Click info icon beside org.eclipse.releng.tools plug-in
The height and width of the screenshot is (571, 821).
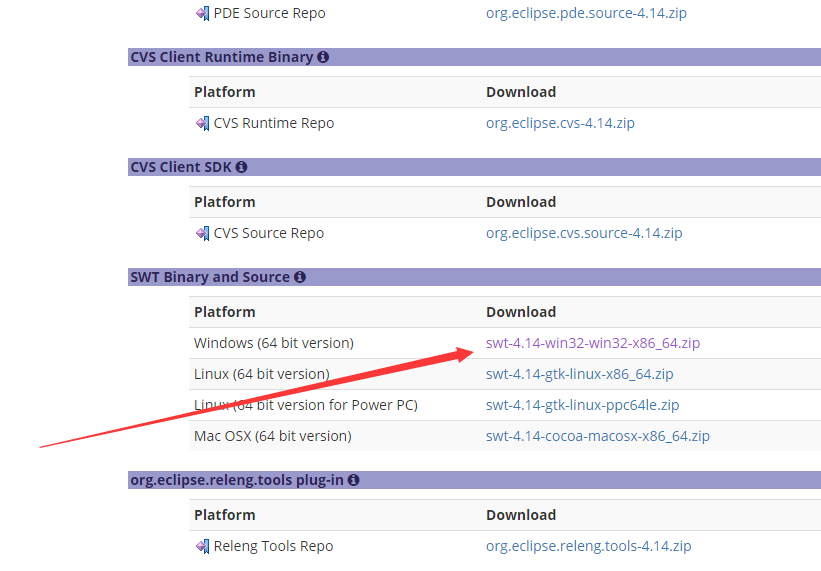[354, 480]
